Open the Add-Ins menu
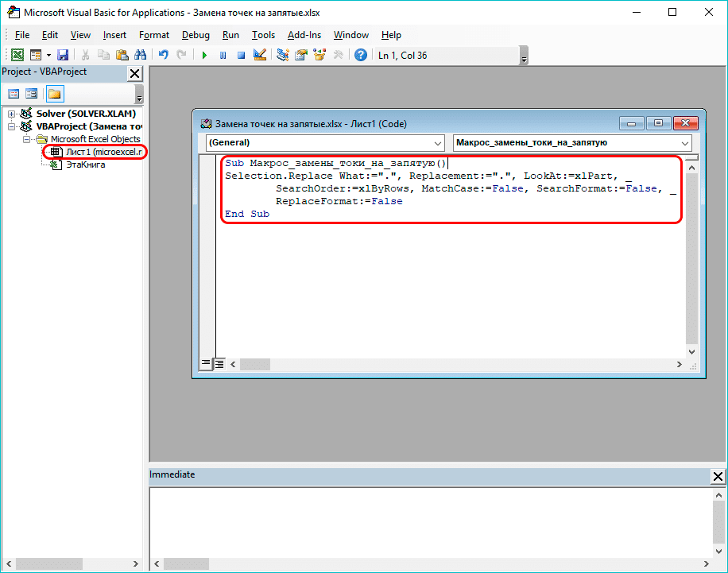Image resolution: width=728 pixels, height=573 pixels. tap(304, 35)
